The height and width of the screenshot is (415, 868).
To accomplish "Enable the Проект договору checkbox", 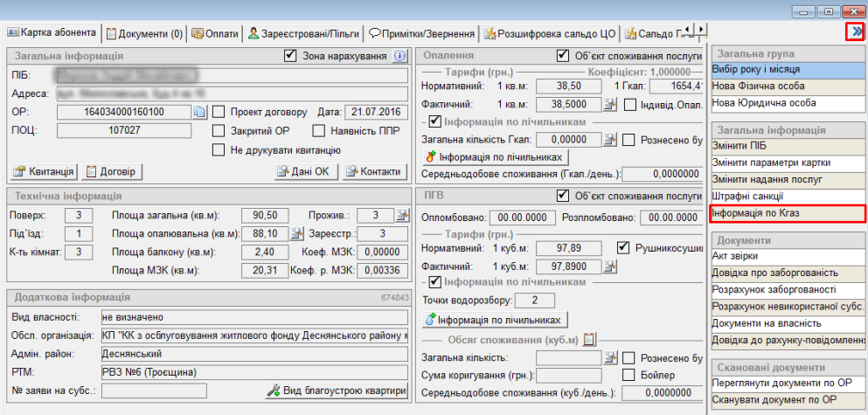I will tap(220, 112).
